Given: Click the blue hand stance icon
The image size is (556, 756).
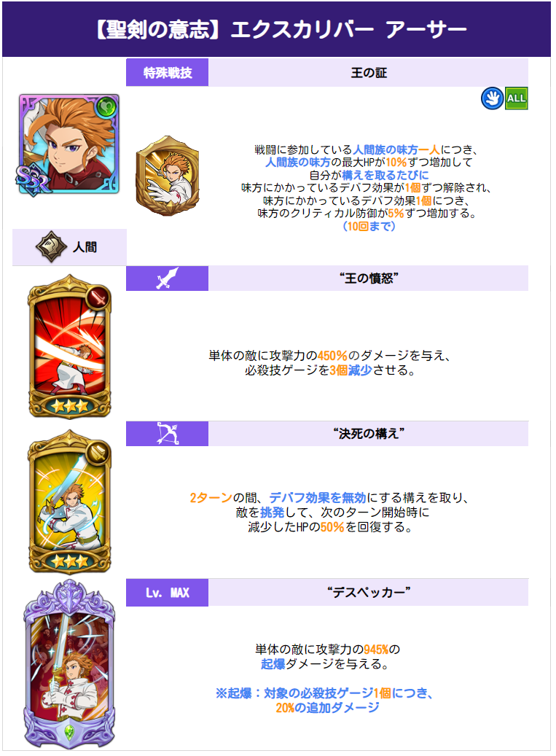Looking at the screenshot, I should tap(493, 98).
